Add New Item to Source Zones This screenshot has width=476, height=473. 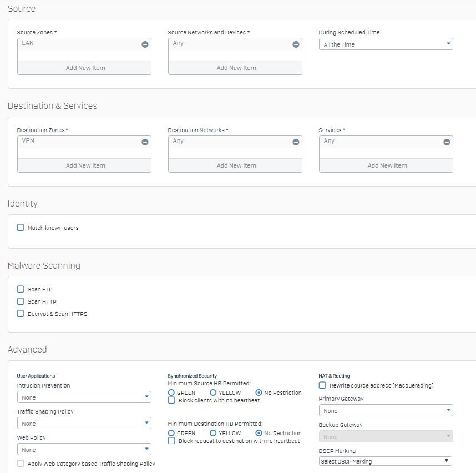click(84, 68)
